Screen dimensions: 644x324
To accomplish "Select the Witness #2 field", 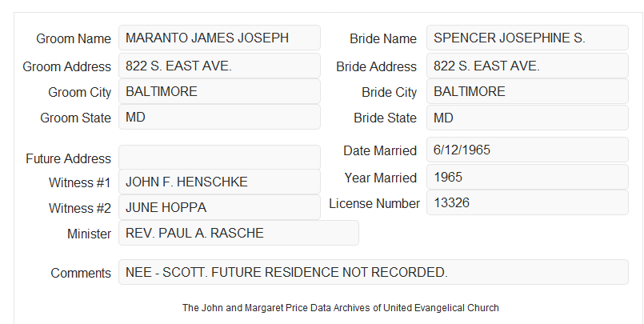I will (219, 207).
